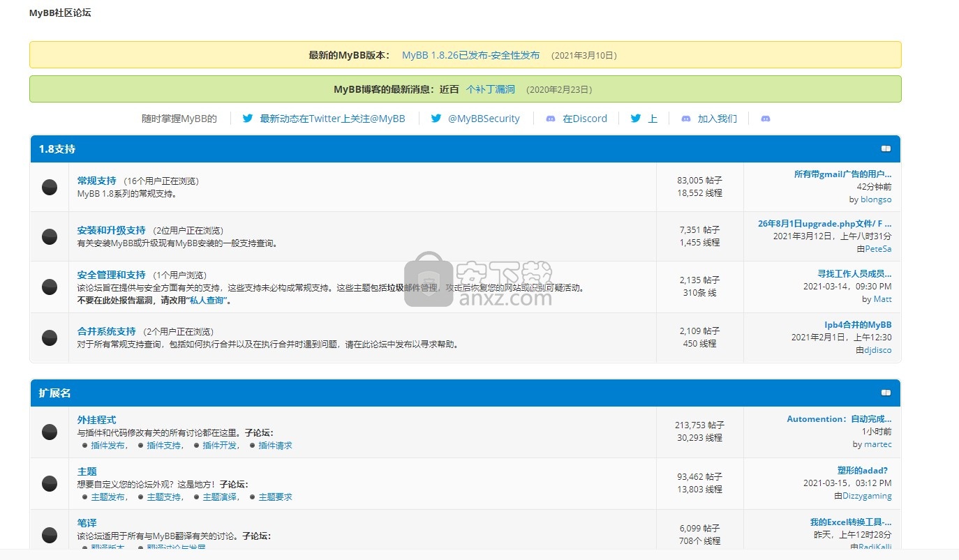Click the 扩展名 category title
Image resolution: width=959 pixels, height=560 pixels.
(x=55, y=393)
